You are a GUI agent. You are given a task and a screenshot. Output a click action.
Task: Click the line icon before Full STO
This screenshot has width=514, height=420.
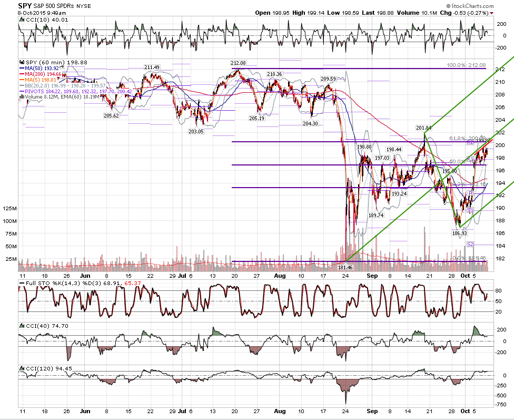coord(22,283)
